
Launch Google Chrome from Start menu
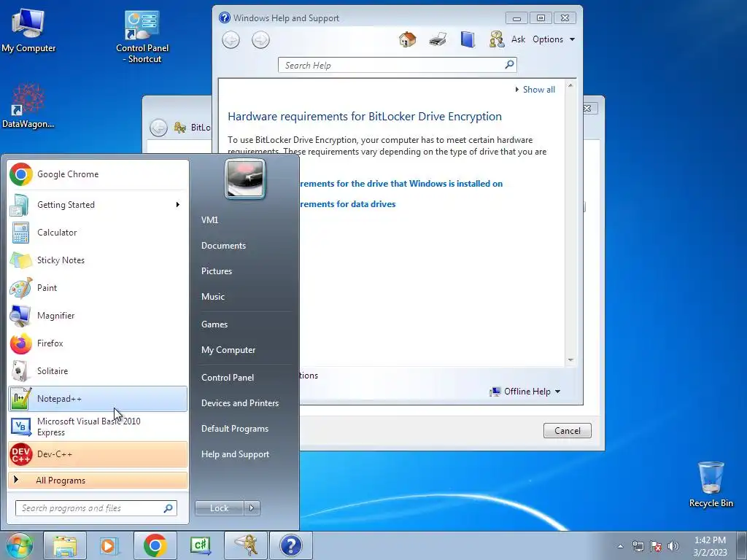pyautogui.click(x=98, y=174)
